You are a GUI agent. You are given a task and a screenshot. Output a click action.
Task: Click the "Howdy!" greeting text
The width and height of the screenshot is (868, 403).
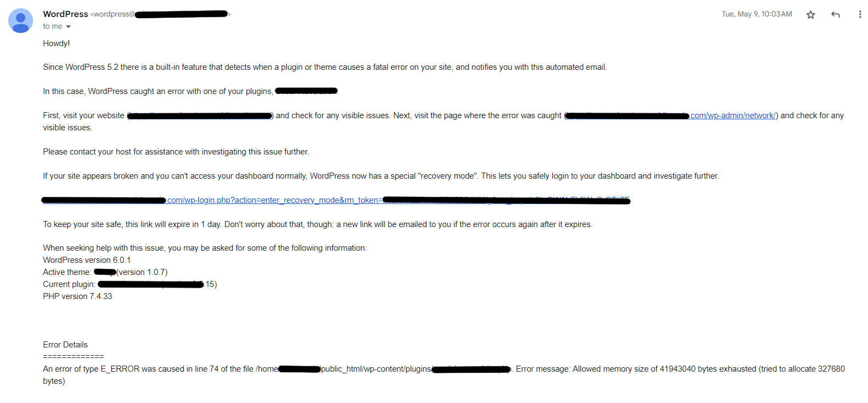[57, 43]
